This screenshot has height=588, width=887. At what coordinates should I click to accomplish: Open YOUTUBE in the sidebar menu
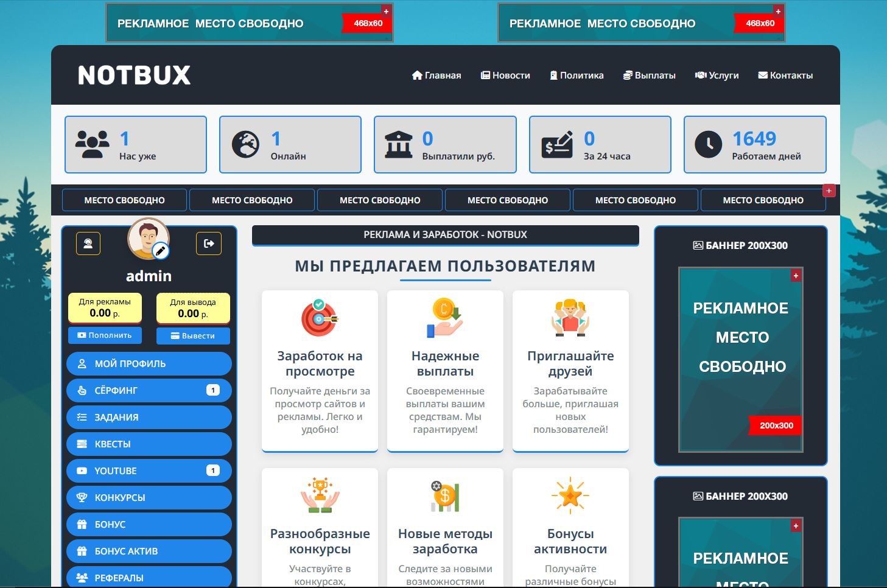(x=149, y=471)
